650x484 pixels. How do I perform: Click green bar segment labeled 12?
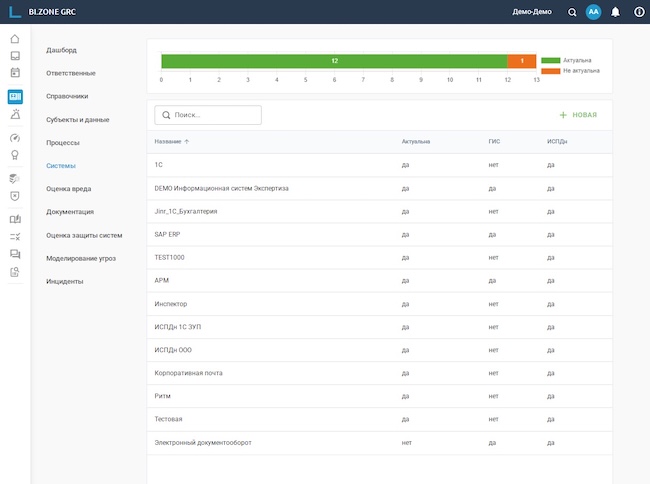[x=334, y=61]
